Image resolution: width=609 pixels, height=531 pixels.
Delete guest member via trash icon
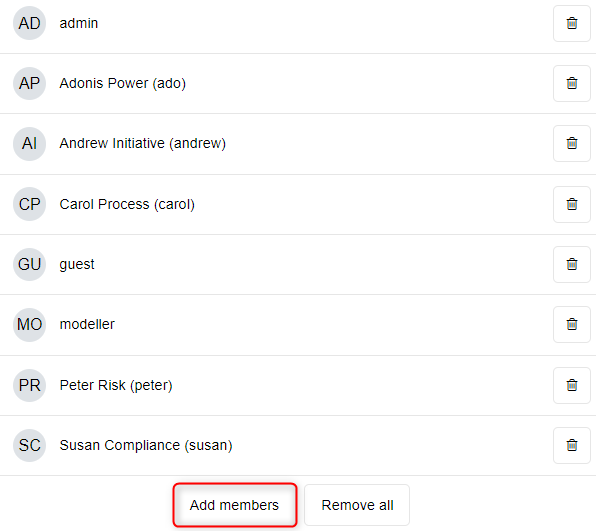(572, 264)
